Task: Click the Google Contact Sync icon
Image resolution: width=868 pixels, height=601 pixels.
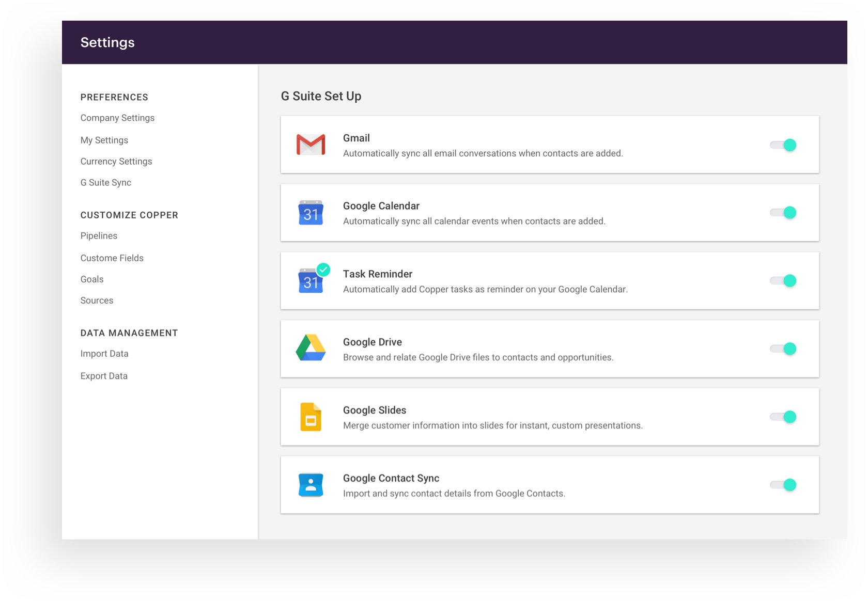Action: [x=311, y=485]
